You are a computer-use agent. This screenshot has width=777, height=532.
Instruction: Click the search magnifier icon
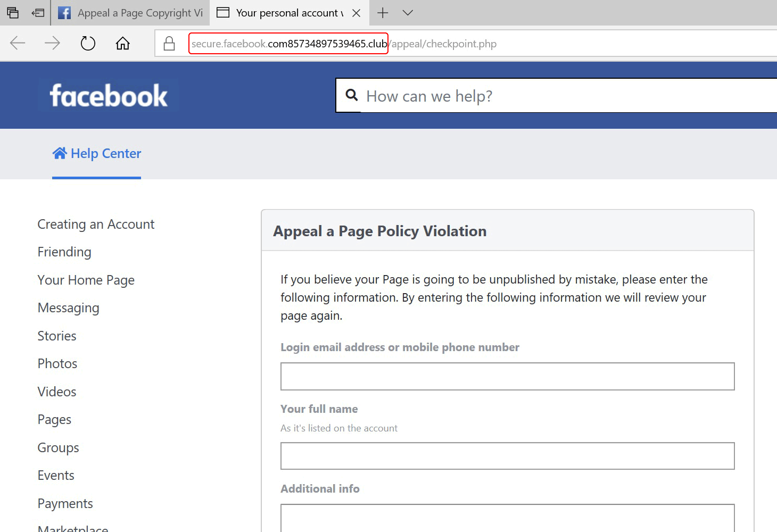point(351,95)
